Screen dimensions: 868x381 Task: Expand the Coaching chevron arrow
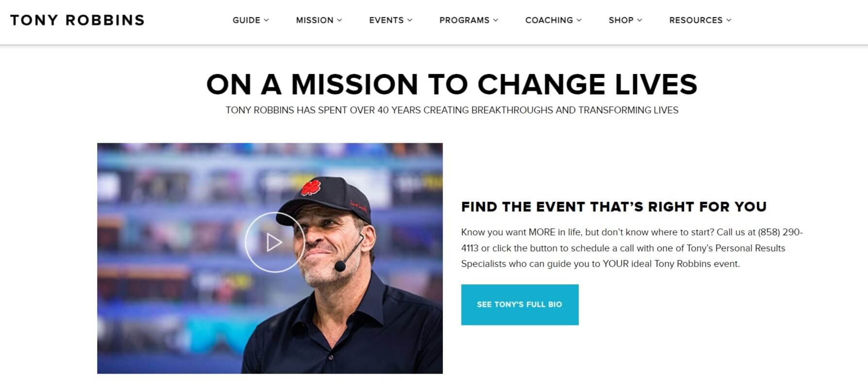coord(579,20)
